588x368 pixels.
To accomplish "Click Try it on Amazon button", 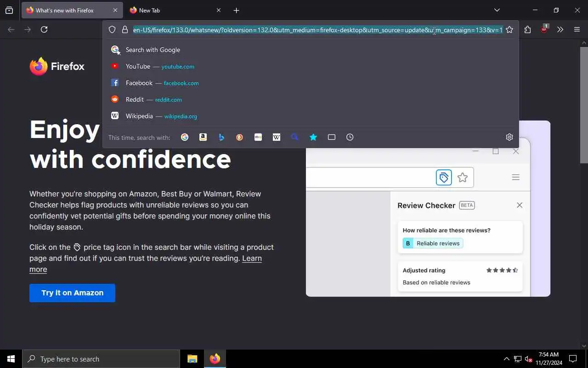I will [72, 293].
